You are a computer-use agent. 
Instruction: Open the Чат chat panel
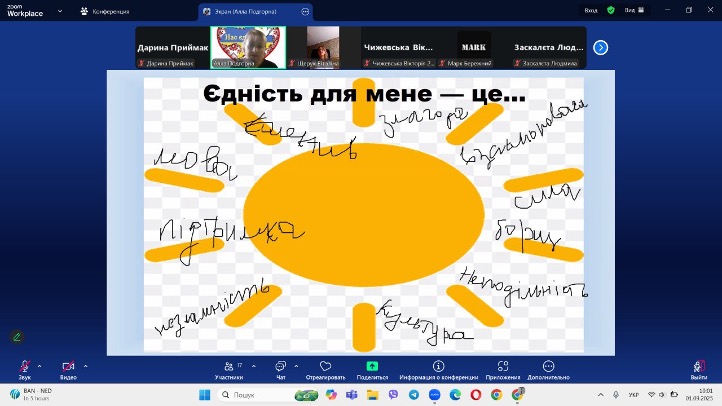[x=280, y=367]
